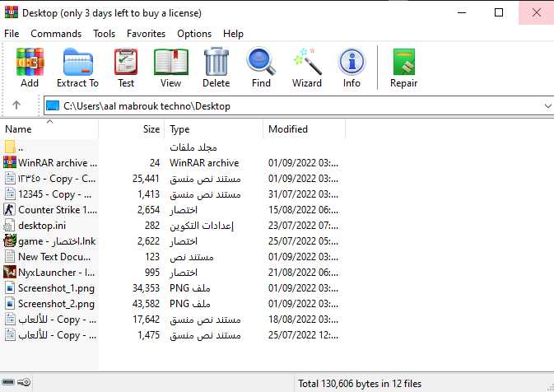
Task: Select the Counter Strike shortcut icon
Action: pyautogui.click(x=10, y=210)
